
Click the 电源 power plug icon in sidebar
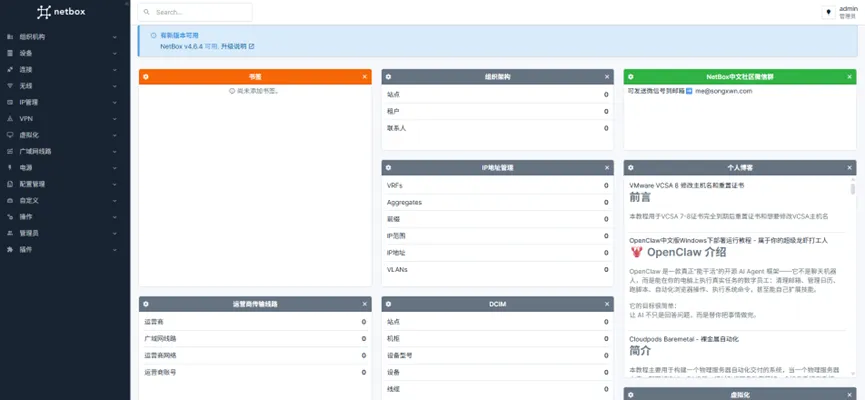click(10, 167)
